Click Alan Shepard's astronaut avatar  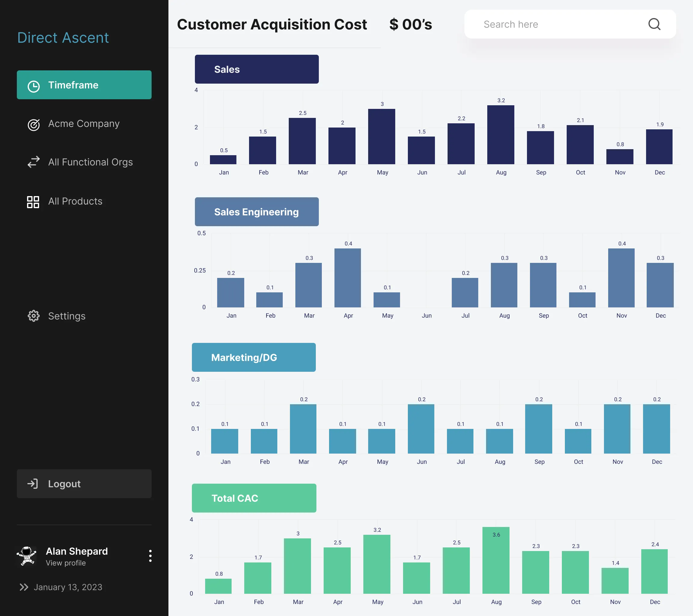(27, 556)
